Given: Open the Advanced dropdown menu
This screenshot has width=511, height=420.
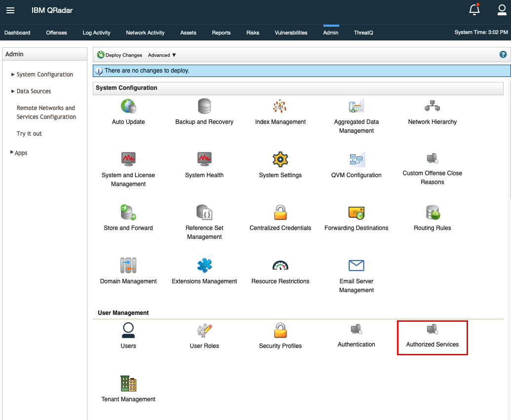Looking at the screenshot, I should click(x=161, y=55).
